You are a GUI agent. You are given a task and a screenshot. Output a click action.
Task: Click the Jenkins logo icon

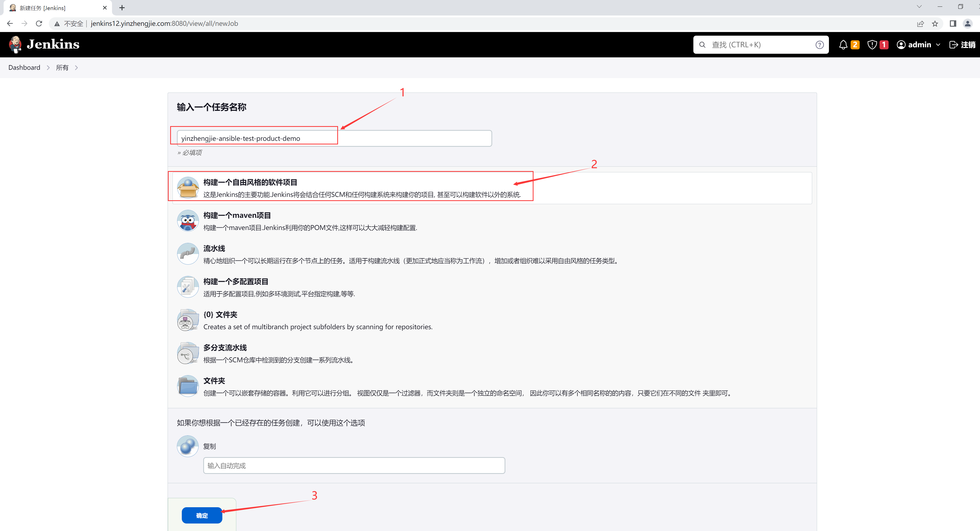[x=15, y=44]
